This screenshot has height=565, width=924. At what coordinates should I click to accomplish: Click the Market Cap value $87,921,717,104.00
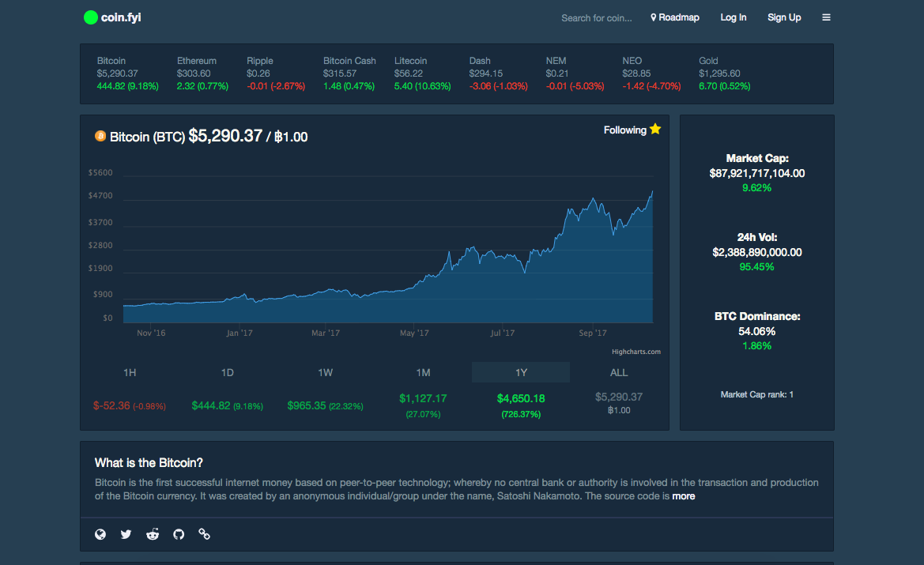pos(757,173)
